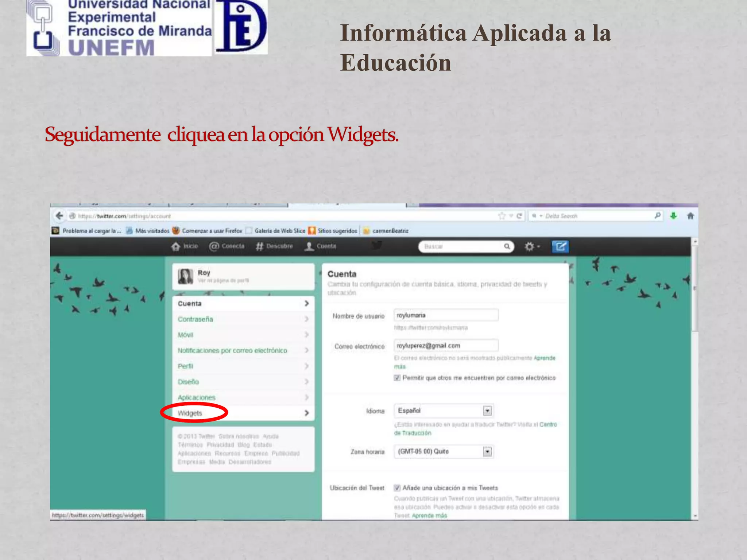Click the Delta Search magnifier icon
The width and height of the screenshot is (747, 560).
[657, 215]
